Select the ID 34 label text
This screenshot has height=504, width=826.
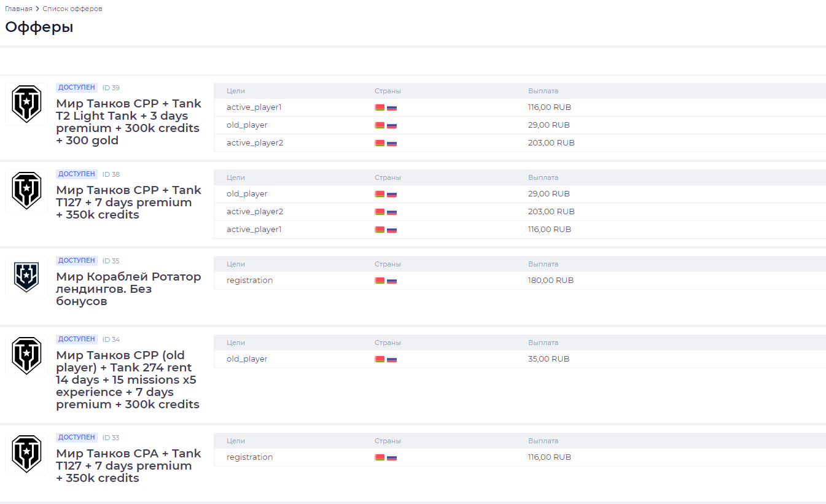click(x=111, y=339)
